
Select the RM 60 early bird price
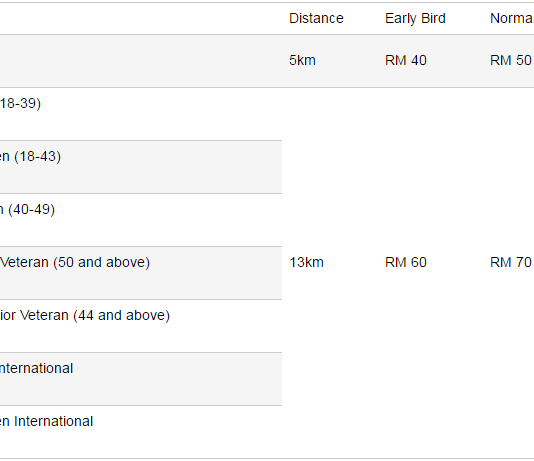click(406, 263)
